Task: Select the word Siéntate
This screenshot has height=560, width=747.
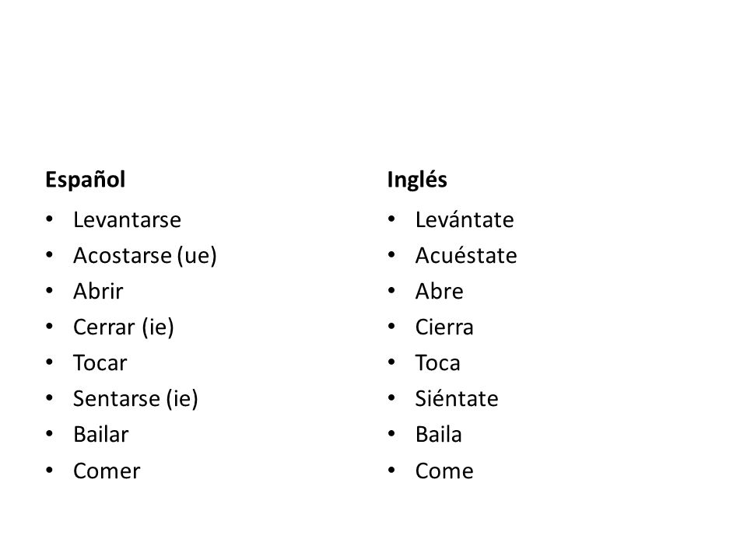Action: [x=457, y=398]
